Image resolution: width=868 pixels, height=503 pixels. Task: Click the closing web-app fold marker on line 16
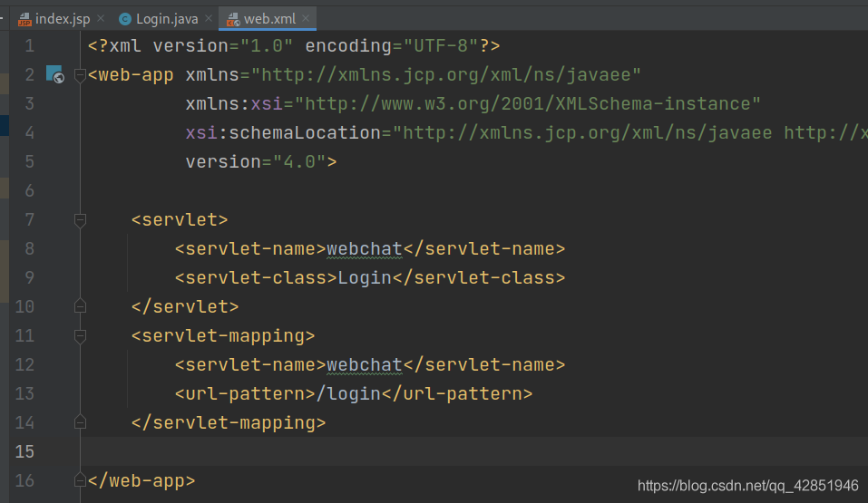coord(80,480)
